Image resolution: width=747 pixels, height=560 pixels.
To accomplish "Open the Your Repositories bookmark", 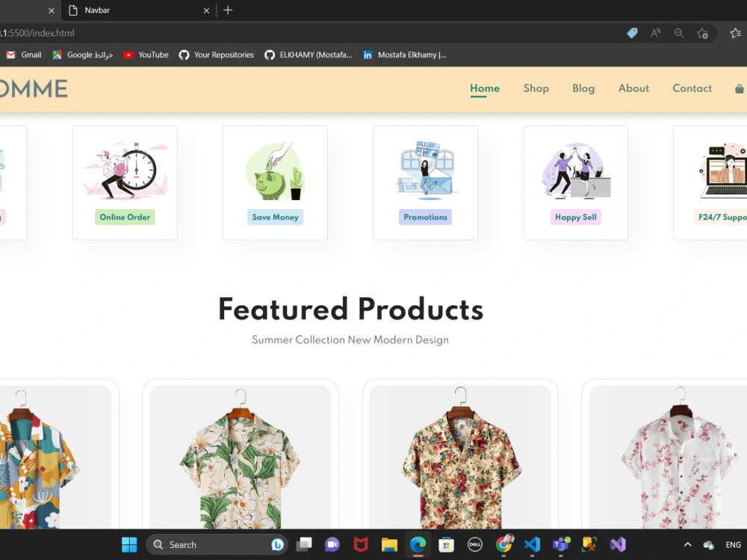I will [x=217, y=55].
